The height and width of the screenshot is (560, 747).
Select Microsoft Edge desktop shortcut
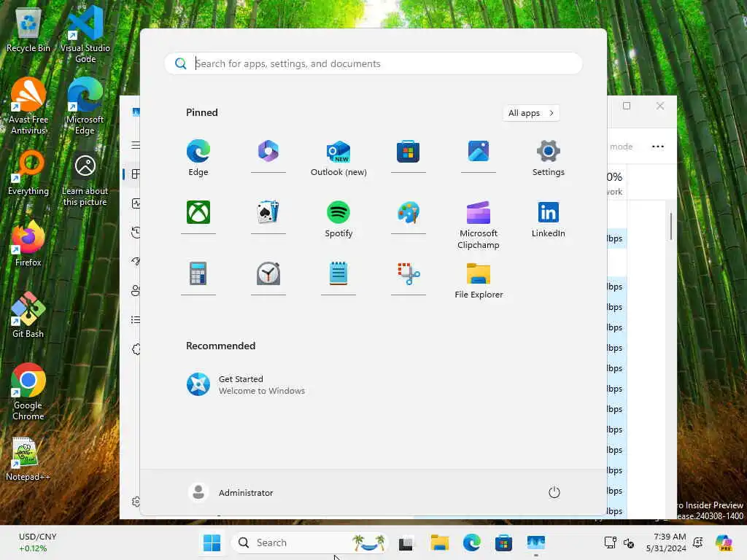click(85, 106)
